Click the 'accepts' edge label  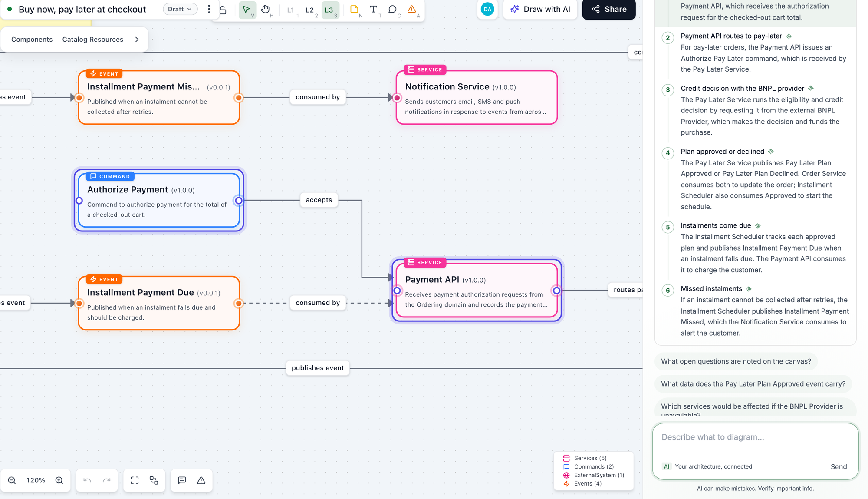point(319,200)
